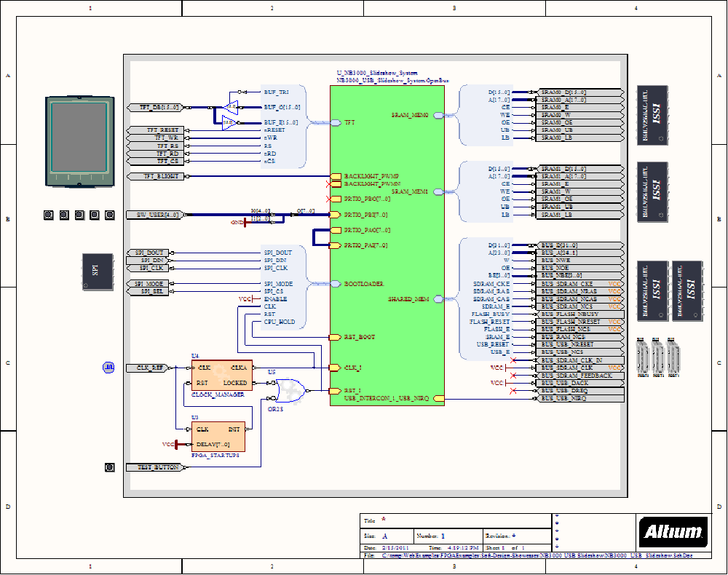This screenshot has width=728, height=575.
Task: Select the last user switch button symbol
Action: click(110, 215)
